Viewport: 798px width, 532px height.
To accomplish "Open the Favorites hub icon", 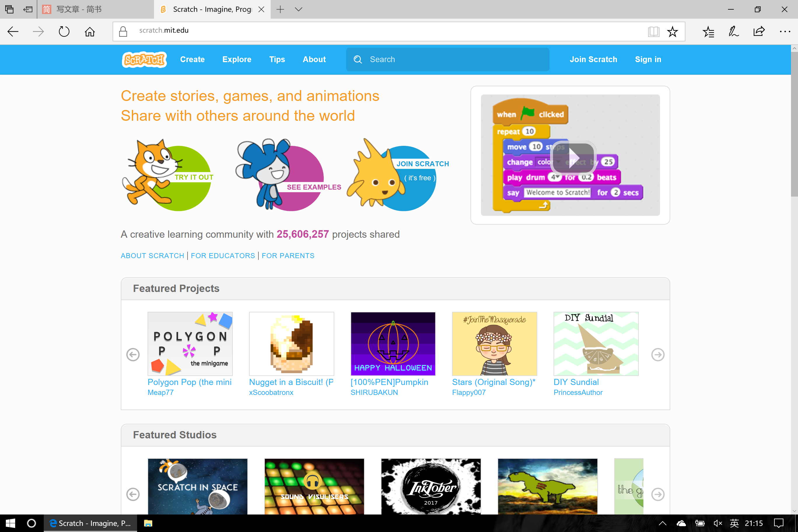I will [708, 32].
